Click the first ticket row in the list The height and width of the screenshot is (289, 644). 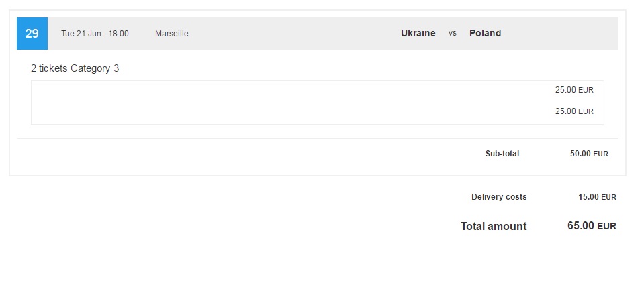318,90
